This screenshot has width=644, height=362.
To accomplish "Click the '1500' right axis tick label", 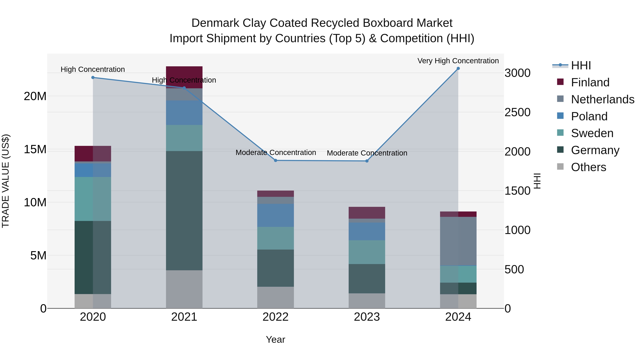I will (x=518, y=191).
